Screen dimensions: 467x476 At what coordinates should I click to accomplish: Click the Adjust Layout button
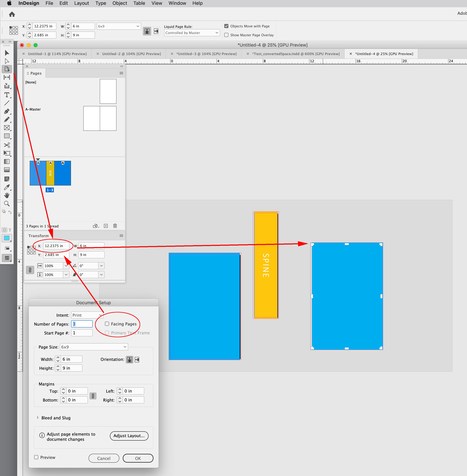129,436
